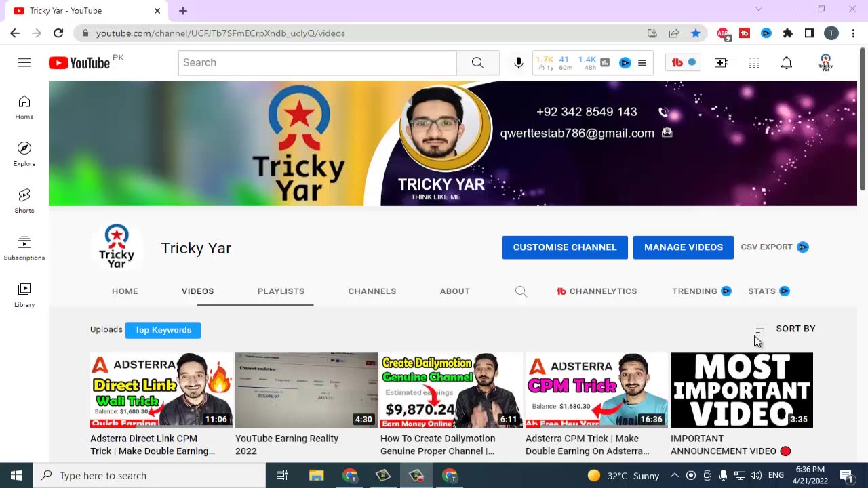Click the vidIQ blue circular logo in the stats bar
Viewport: 868px width, 488px height.
pos(625,62)
